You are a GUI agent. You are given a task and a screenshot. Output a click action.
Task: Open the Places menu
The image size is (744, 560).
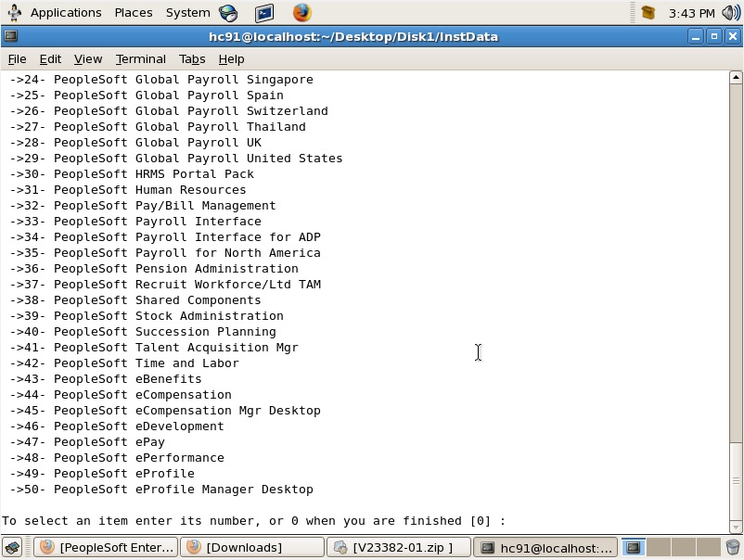point(133,12)
